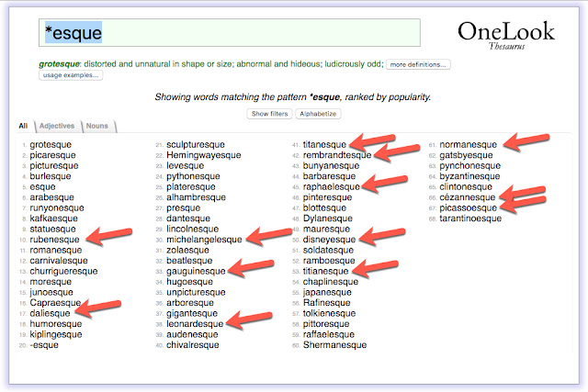588x392 pixels.
Task: Open the word rubenesque
Action: 54,239
